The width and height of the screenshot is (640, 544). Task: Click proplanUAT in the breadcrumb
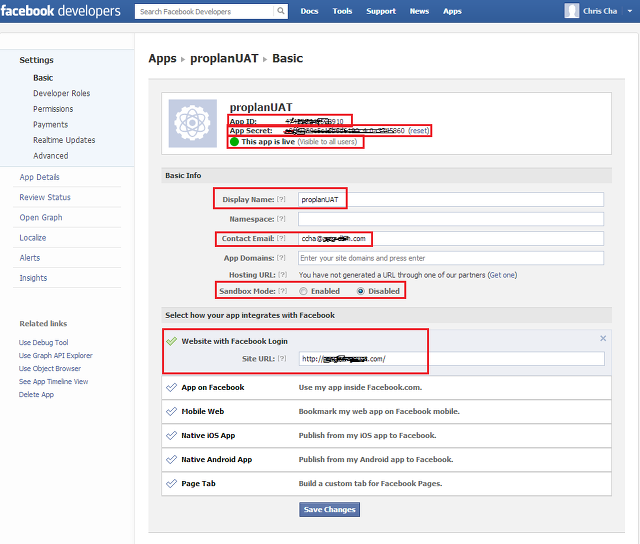pos(224,58)
